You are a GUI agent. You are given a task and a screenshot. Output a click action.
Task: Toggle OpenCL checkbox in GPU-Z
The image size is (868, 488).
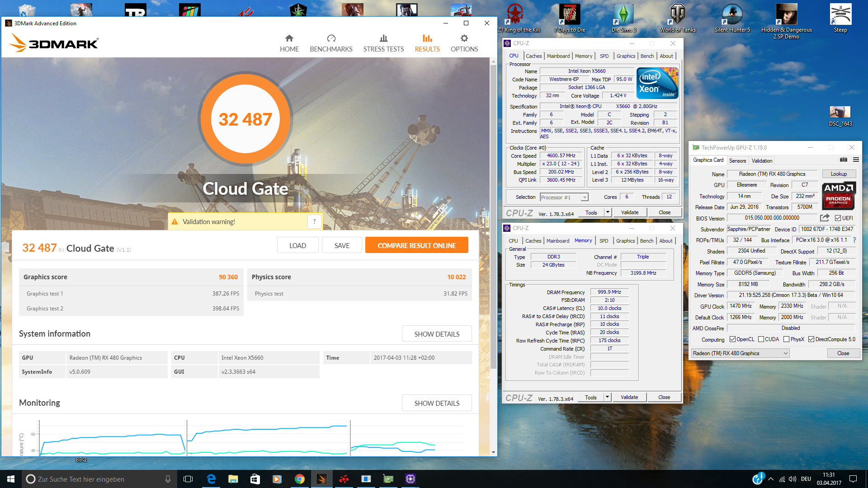coord(732,339)
